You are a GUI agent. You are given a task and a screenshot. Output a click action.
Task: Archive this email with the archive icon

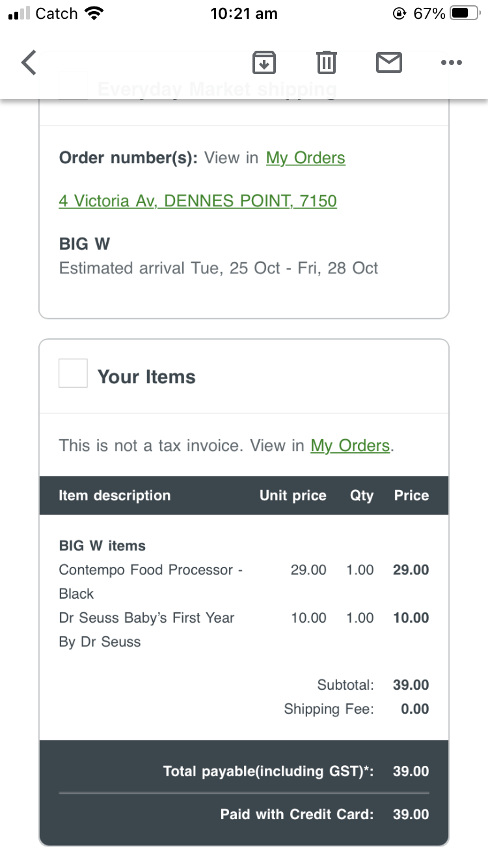tap(264, 62)
